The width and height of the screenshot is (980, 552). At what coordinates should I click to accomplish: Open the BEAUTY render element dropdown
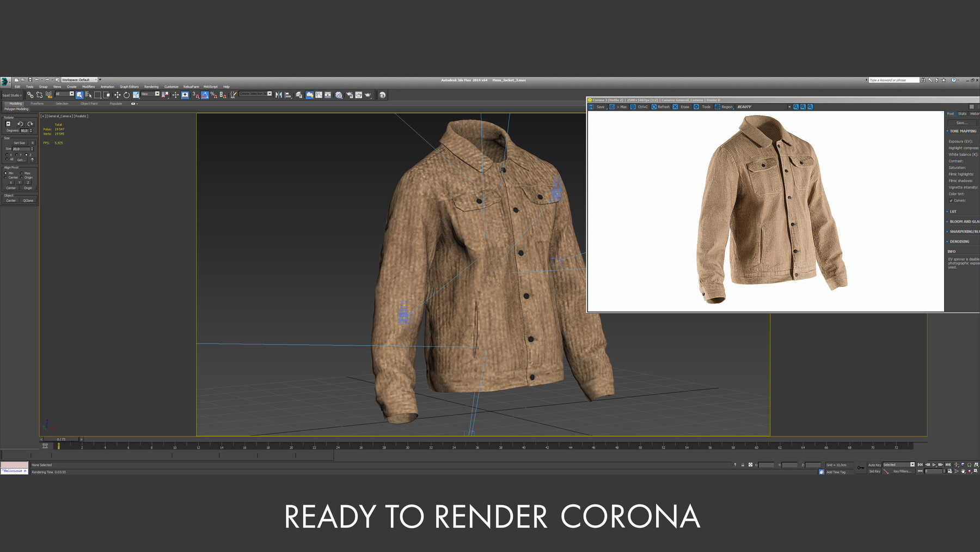point(764,107)
